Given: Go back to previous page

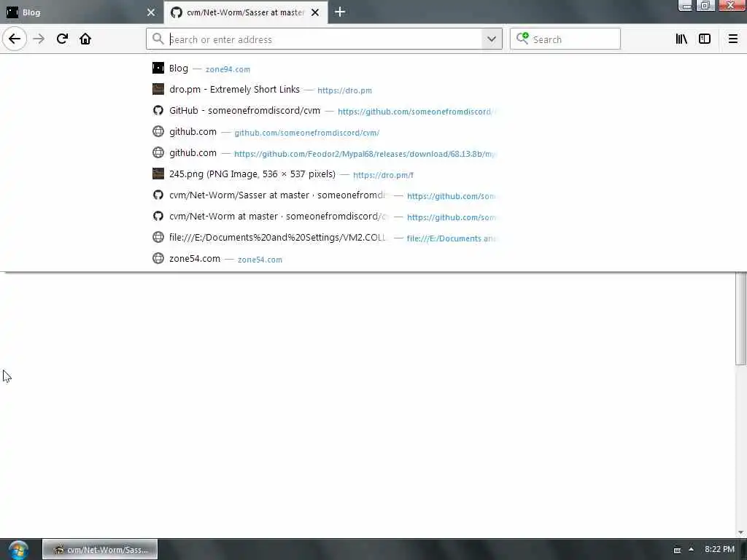Looking at the screenshot, I should 15,39.
